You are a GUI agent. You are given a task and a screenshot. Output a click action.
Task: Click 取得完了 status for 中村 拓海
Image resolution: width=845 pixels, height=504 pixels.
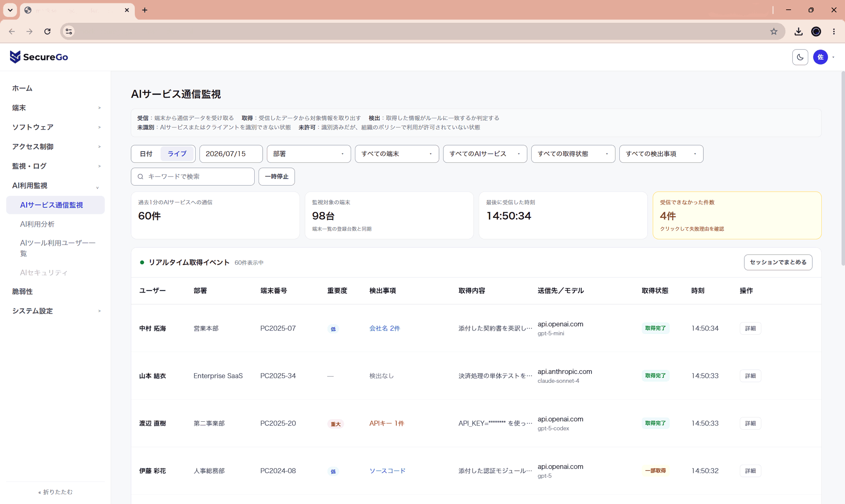click(655, 328)
